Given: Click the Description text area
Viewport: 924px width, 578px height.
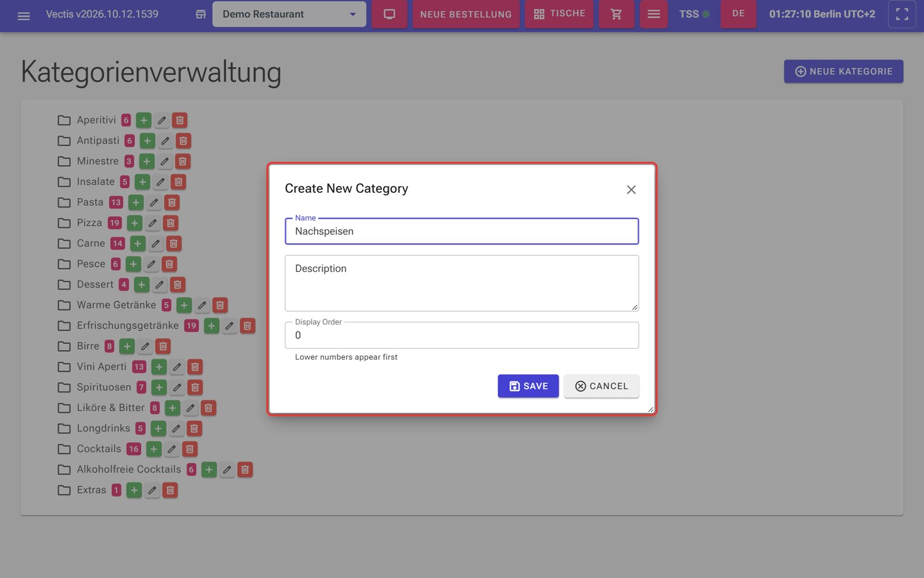Looking at the screenshot, I should pyautogui.click(x=462, y=283).
